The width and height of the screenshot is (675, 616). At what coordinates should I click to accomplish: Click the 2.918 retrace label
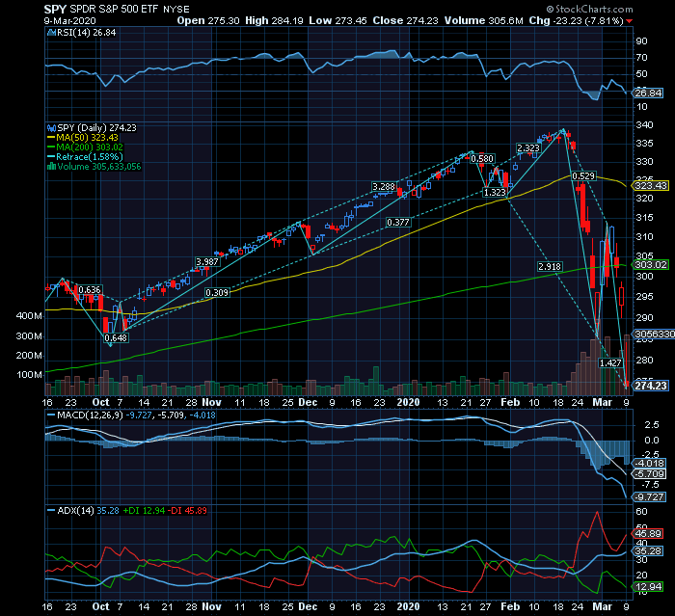coord(550,267)
